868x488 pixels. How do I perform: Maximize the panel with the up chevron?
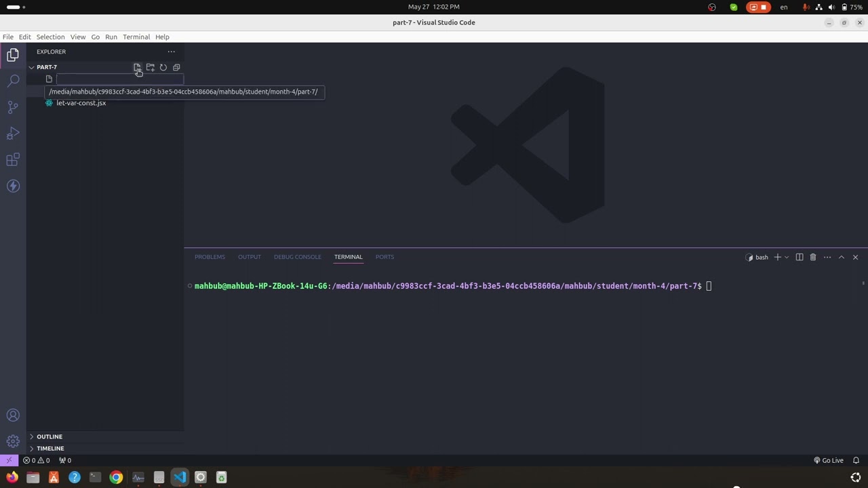coord(842,257)
